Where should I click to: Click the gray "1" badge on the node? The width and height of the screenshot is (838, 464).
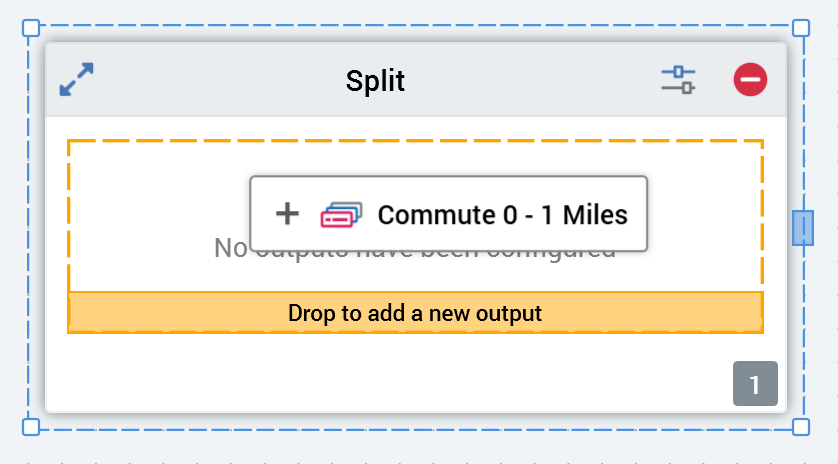click(755, 384)
